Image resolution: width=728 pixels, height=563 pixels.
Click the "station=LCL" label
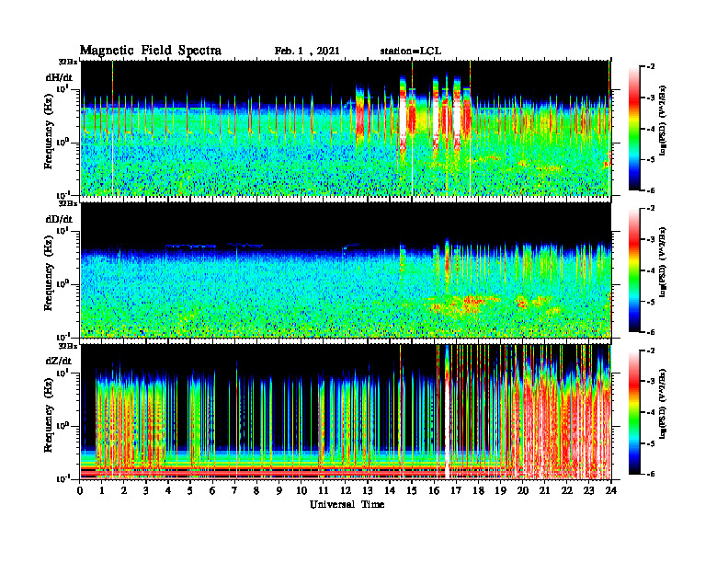point(411,51)
